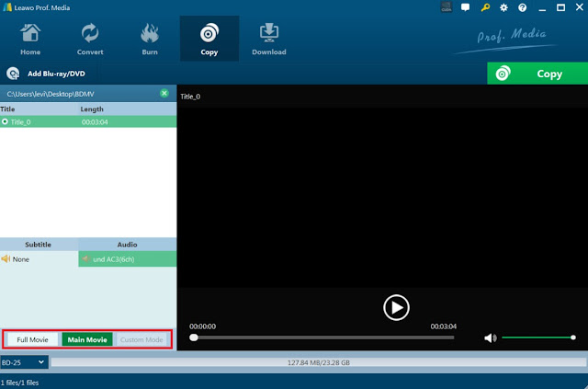Open the Subtitle tab
Image resolution: width=588 pixels, height=389 pixels.
point(39,245)
